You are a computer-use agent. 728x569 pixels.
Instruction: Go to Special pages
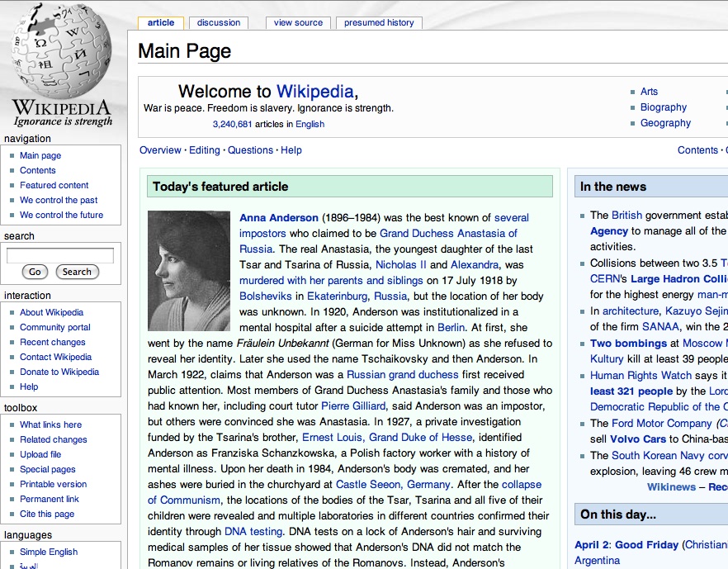click(47, 470)
